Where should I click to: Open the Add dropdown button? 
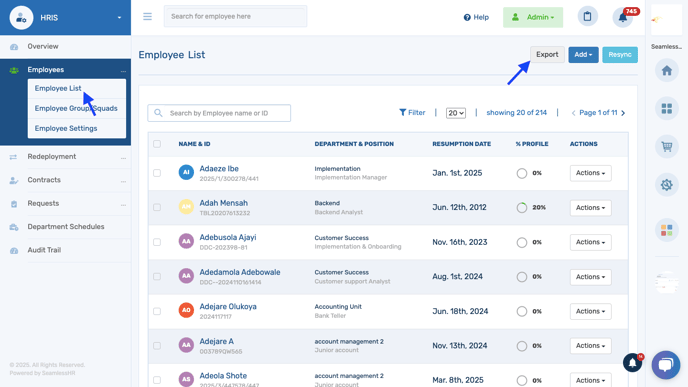(583, 54)
